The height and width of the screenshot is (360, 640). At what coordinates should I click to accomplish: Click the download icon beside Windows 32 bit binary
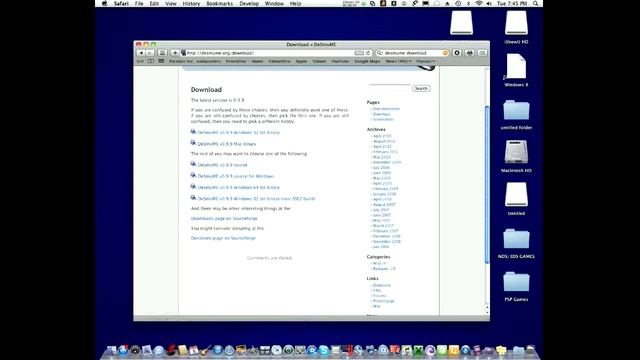[193, 132]
